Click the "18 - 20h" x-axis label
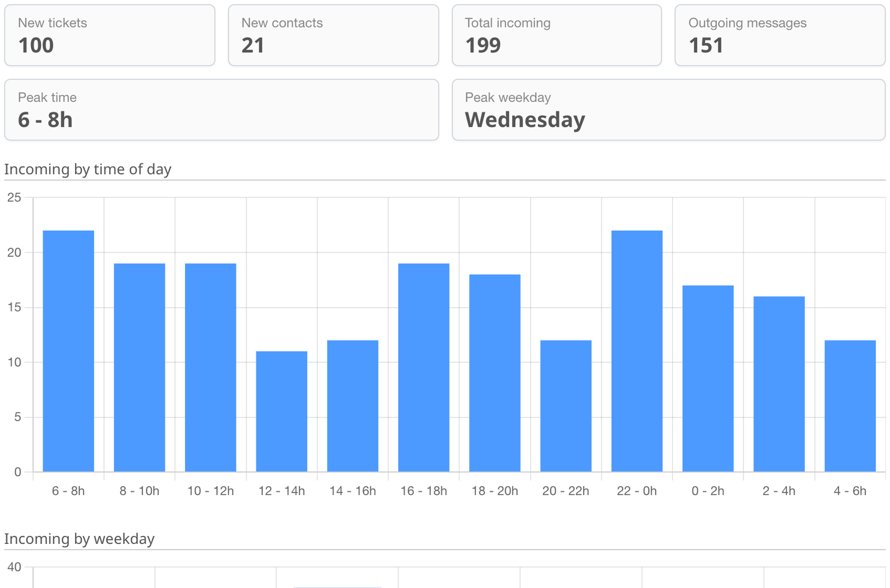 (x=495, y=491)
